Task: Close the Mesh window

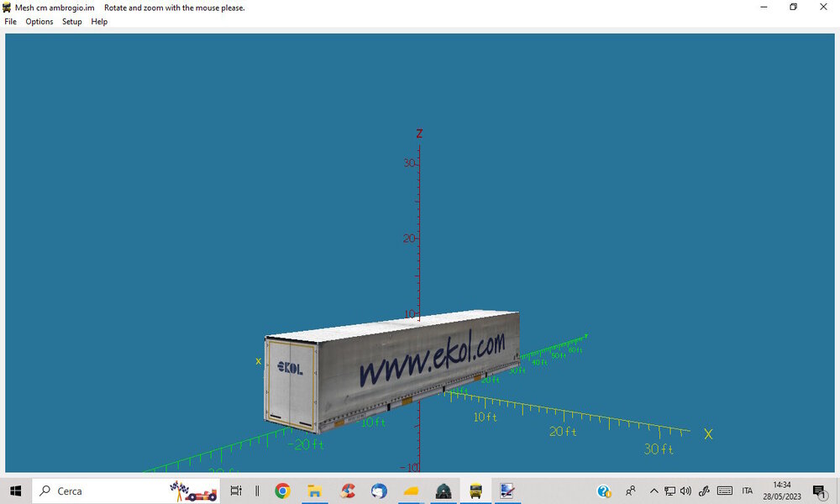Action: tap(823, 7)
